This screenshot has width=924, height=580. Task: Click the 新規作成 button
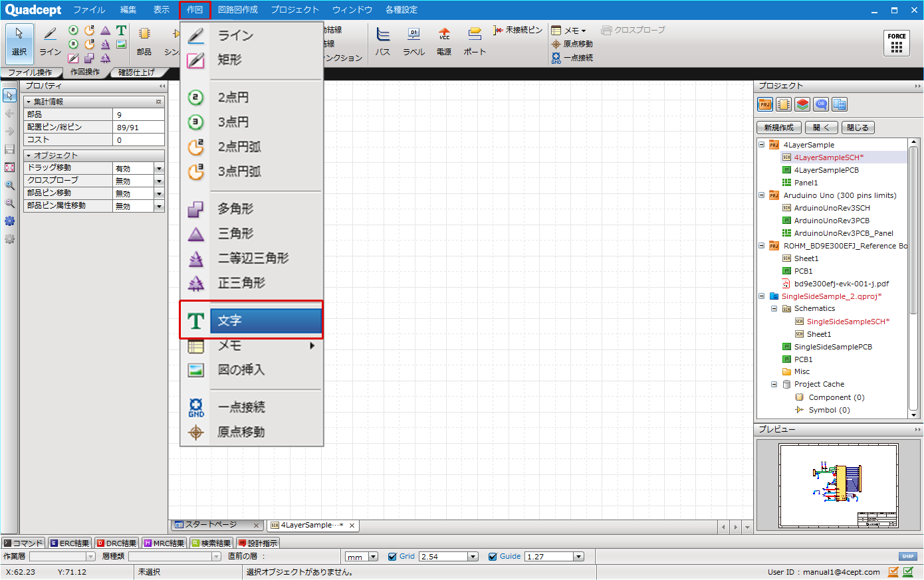778,128
